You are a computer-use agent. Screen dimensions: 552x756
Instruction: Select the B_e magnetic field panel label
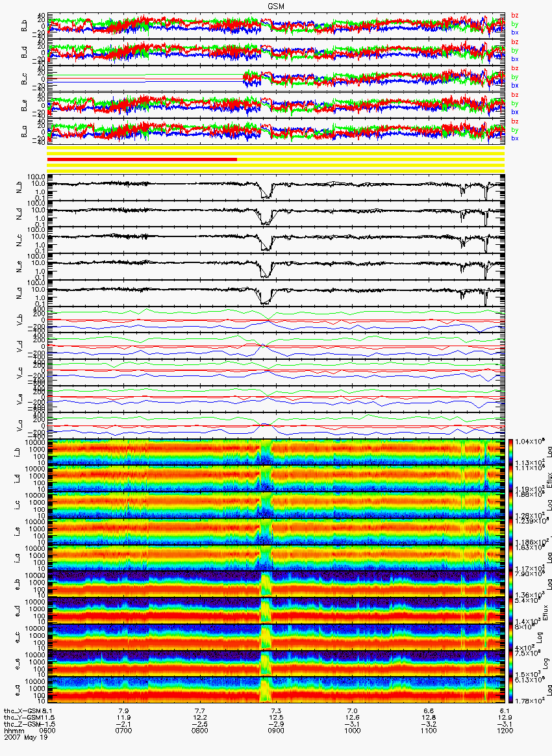coord(24,106)
